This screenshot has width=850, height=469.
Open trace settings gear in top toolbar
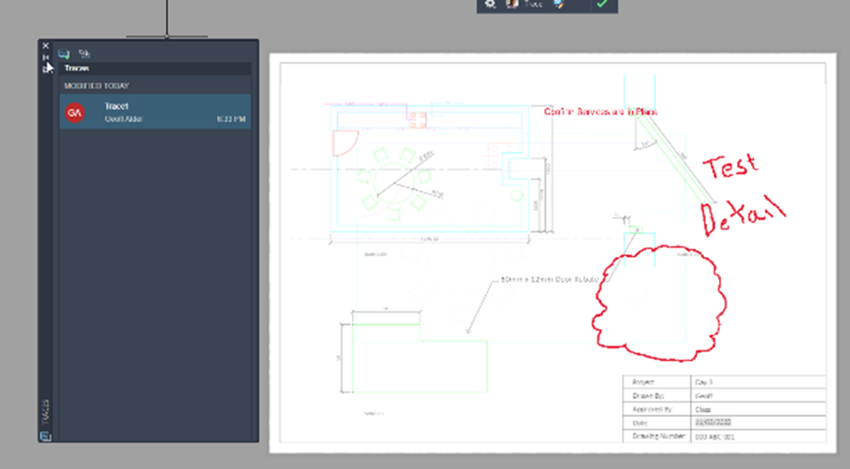490,4
